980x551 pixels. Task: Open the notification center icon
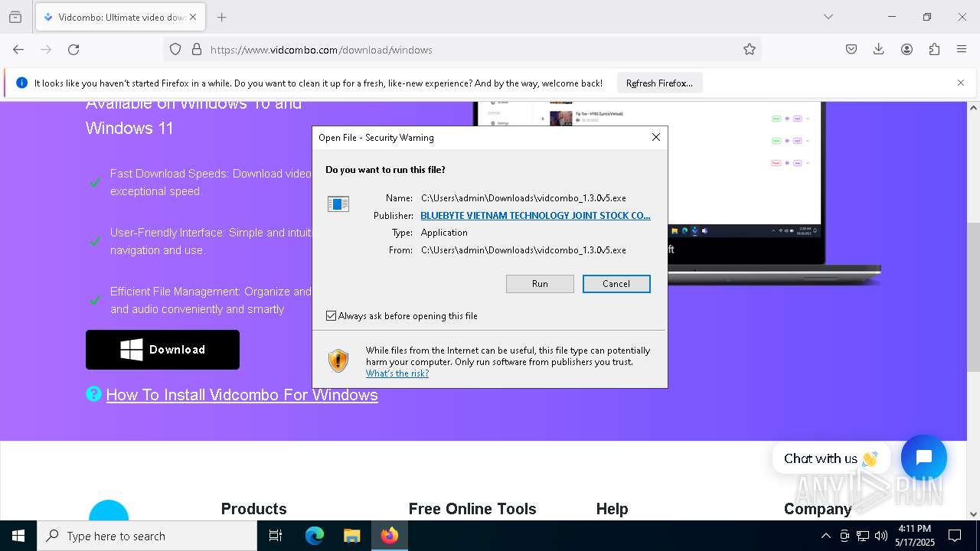tap(955, 536)
